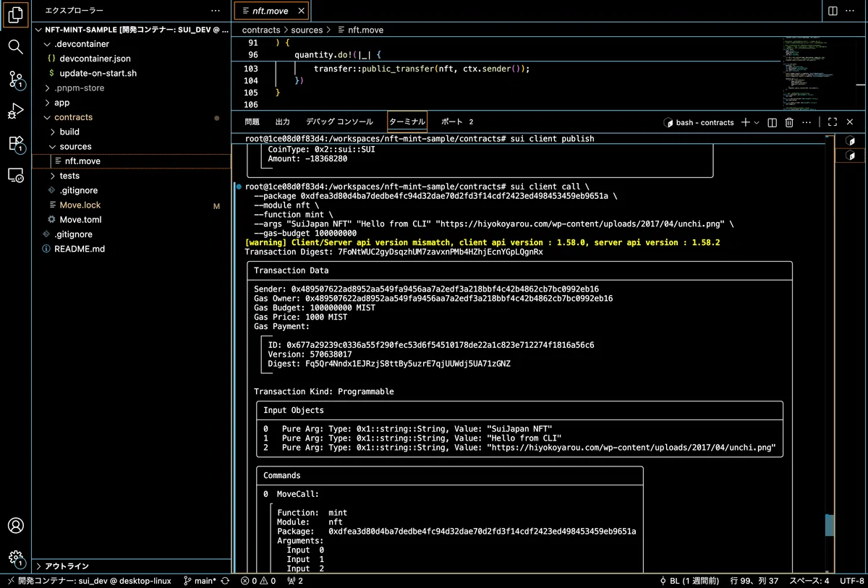Screen dimensions: 868x588
Task: Open the Remote Explorer view
Action: click(16, 175)
